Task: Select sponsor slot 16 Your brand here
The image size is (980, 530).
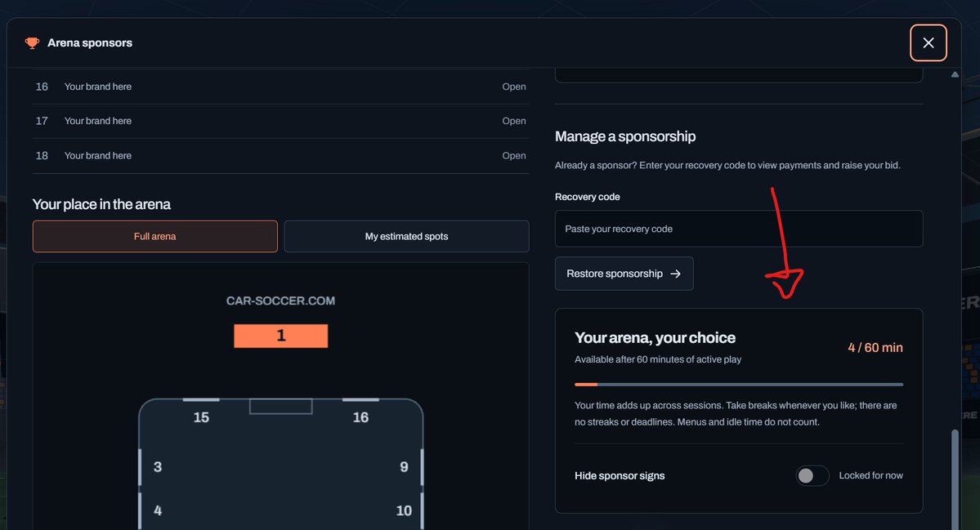Action: coord(280,87)
